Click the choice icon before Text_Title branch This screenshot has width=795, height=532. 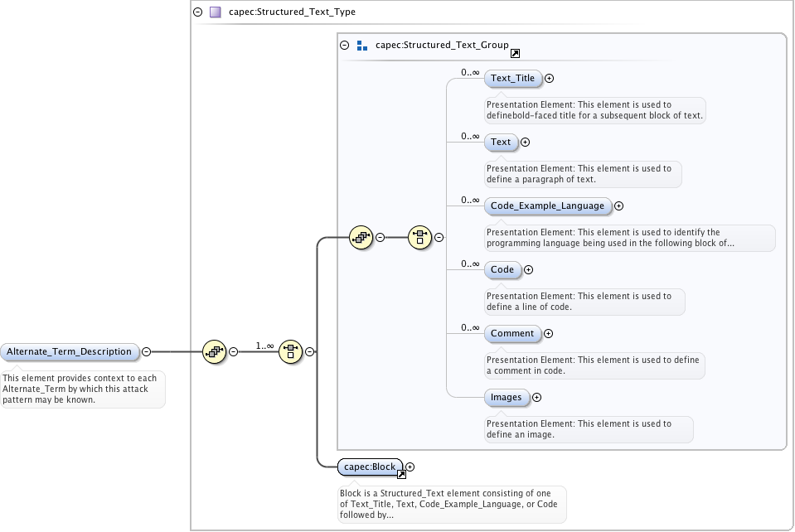click(419, 237)
